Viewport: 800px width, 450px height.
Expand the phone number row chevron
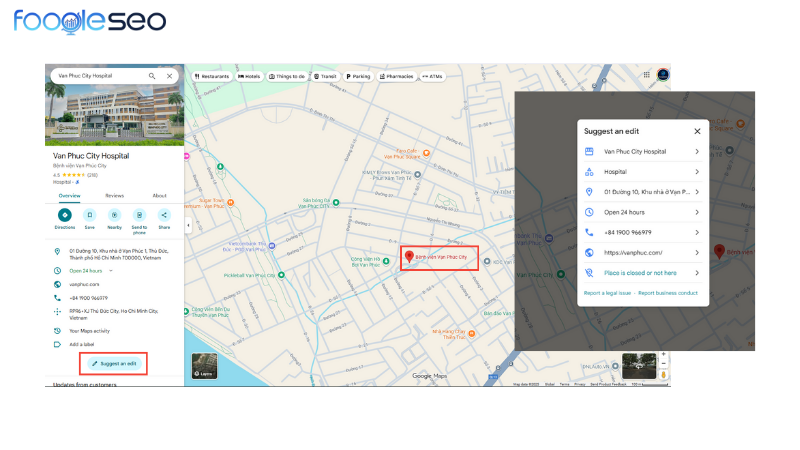pyautogui.click(x=697, y=232)
